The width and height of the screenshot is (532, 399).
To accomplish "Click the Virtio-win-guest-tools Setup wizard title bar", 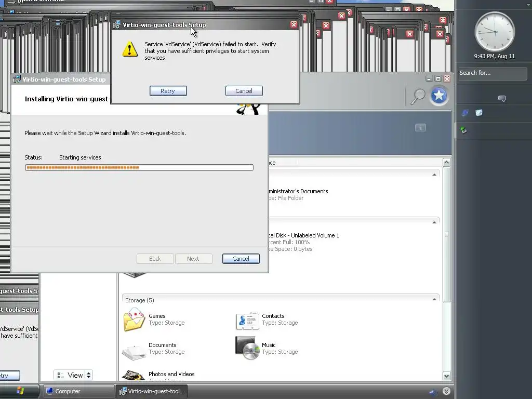I will pyautogui.click(x=61, y=79).
